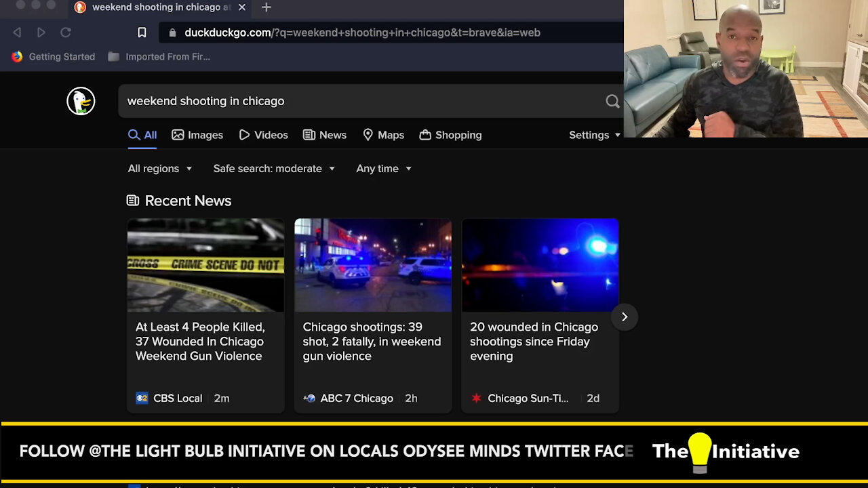Image resolution: width=868 pixels, height=488 pixels.
Task: Click the duckduckgo.com address bar URL
Action: coord(362,33)
